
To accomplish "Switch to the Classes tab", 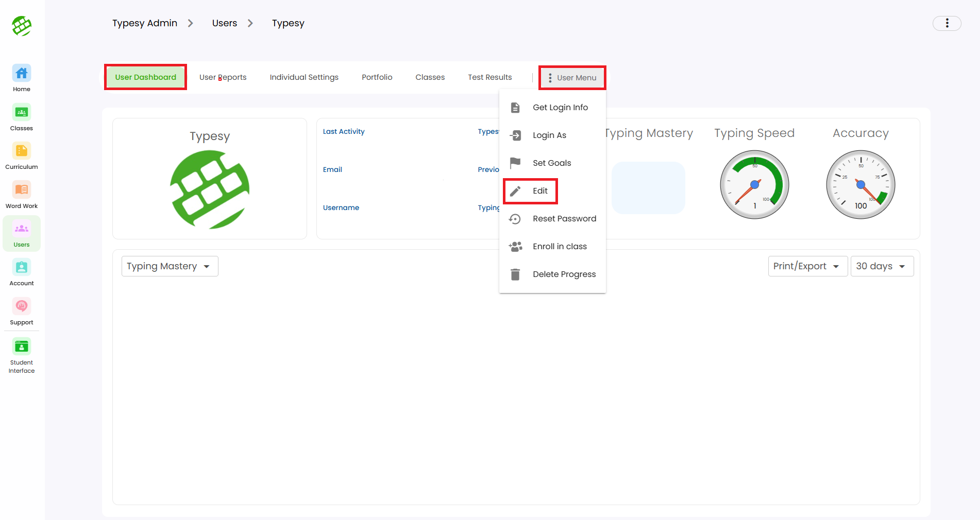I will [430, 77].
